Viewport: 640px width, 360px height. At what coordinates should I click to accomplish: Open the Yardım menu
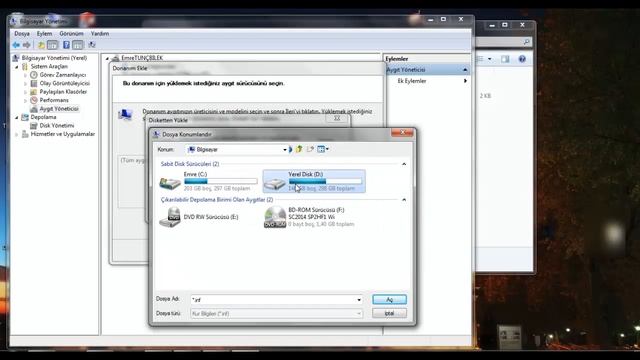(100, 33)
